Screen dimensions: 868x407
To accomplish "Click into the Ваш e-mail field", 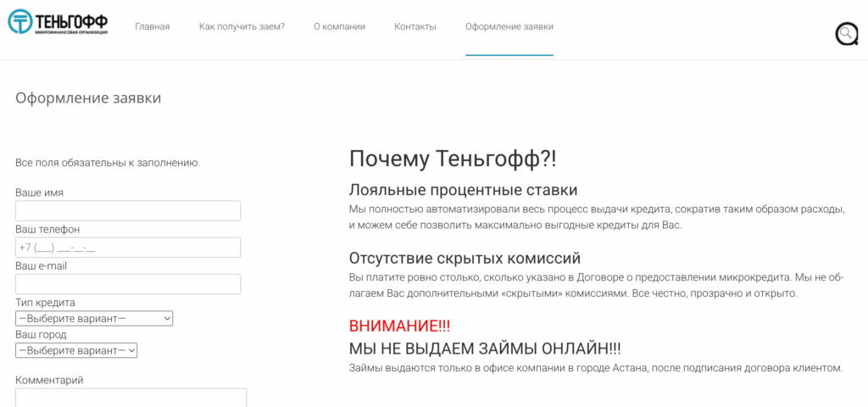I will 128,284.
